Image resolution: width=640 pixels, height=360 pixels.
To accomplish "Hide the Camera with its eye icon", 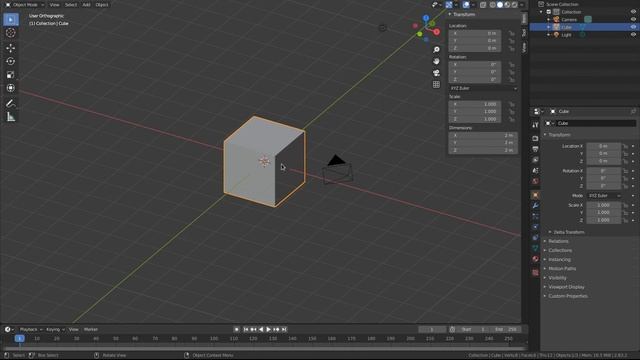I will (x=633, y=19).
